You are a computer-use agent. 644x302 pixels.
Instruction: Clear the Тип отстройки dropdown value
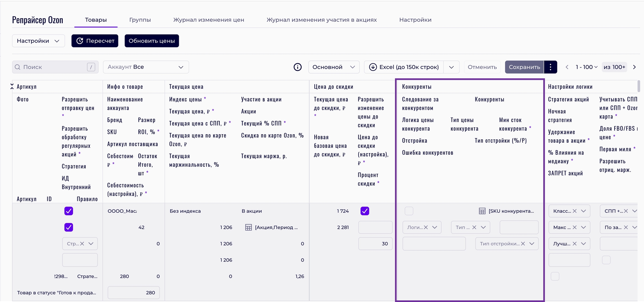coord(523,244)
